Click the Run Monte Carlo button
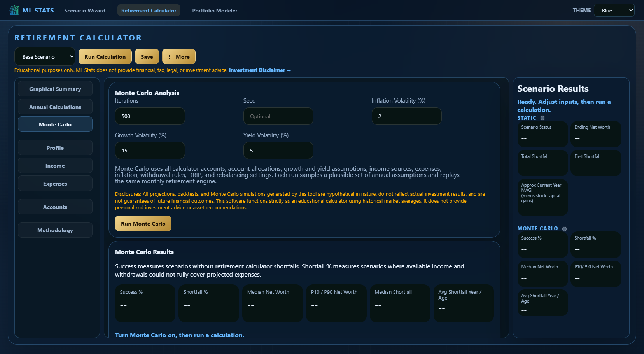The height and width of the screenshot is (354, 644). pyautogui.click(x=143, y=224)
